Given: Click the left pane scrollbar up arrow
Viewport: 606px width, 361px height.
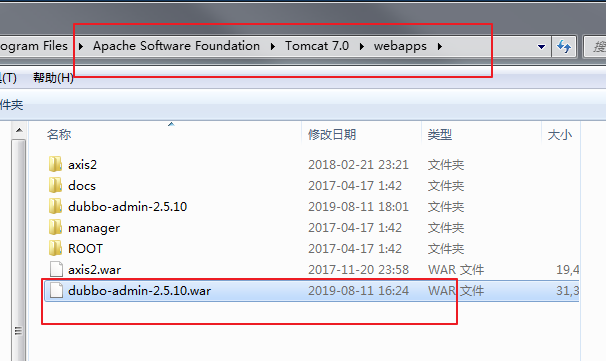Looking at the screenshot, I should tap(19, 131).
